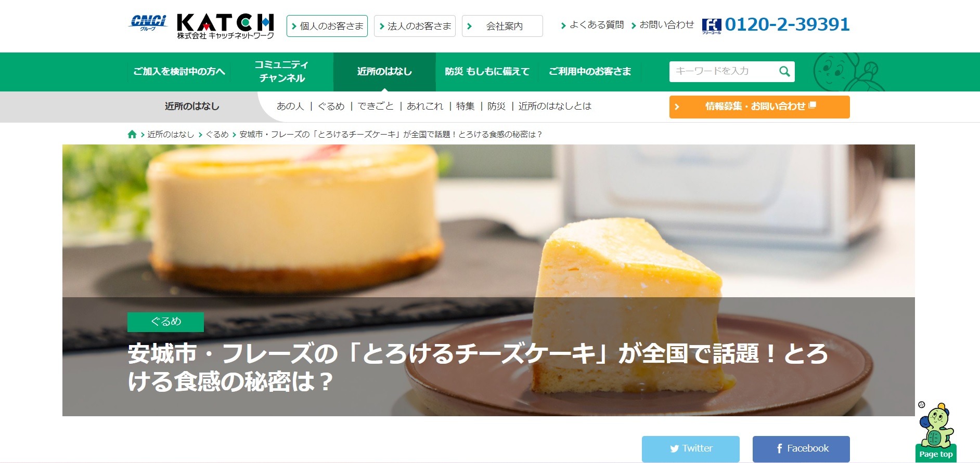
Task: Open 会社案内 section
Action: click(x=502, y=26)
